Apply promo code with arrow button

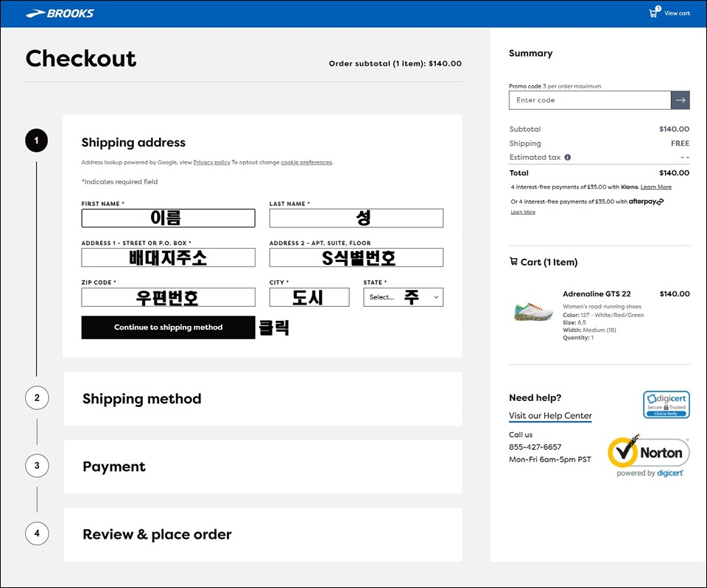(x=680, y=100)
